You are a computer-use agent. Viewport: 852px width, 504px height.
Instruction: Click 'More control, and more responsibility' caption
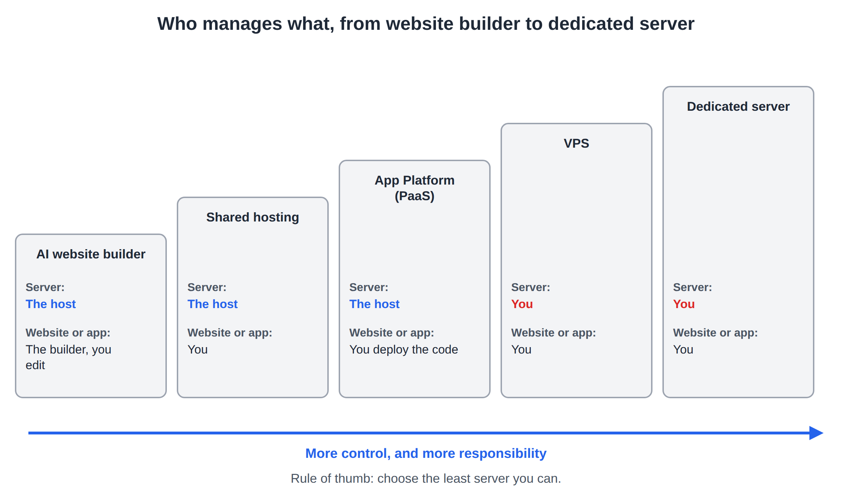click(x=426, y=454)
